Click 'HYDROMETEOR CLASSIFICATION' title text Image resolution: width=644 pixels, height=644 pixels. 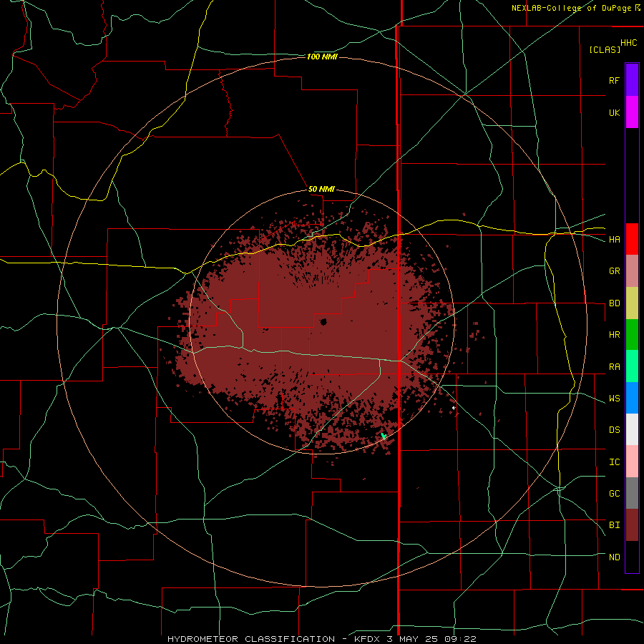[251, 639]
